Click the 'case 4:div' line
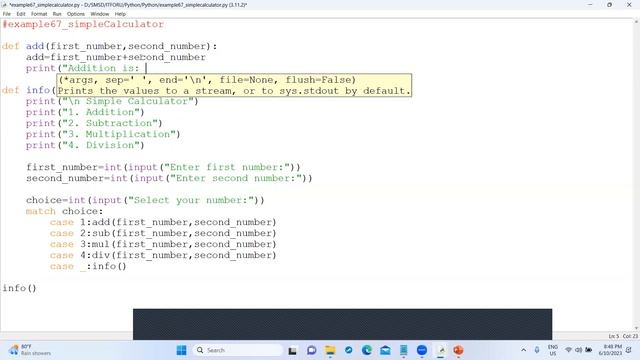The width and height of the screenshot is (640, 360). click(163, 256)
